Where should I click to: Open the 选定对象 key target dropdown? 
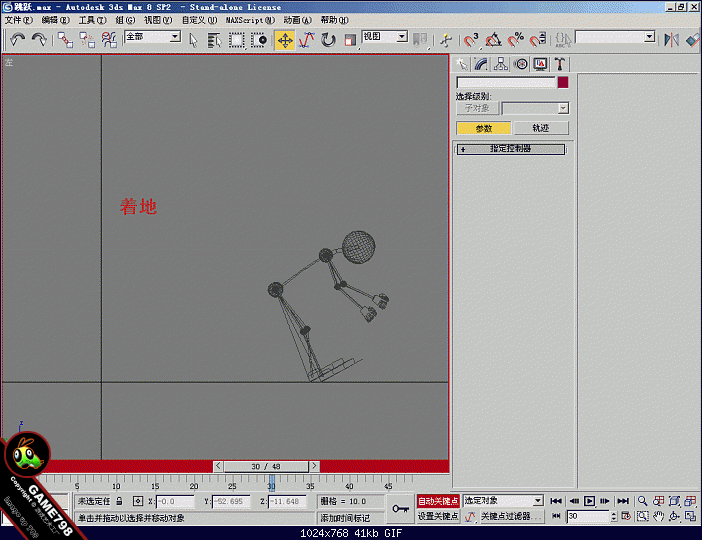(x=503, y=501)
